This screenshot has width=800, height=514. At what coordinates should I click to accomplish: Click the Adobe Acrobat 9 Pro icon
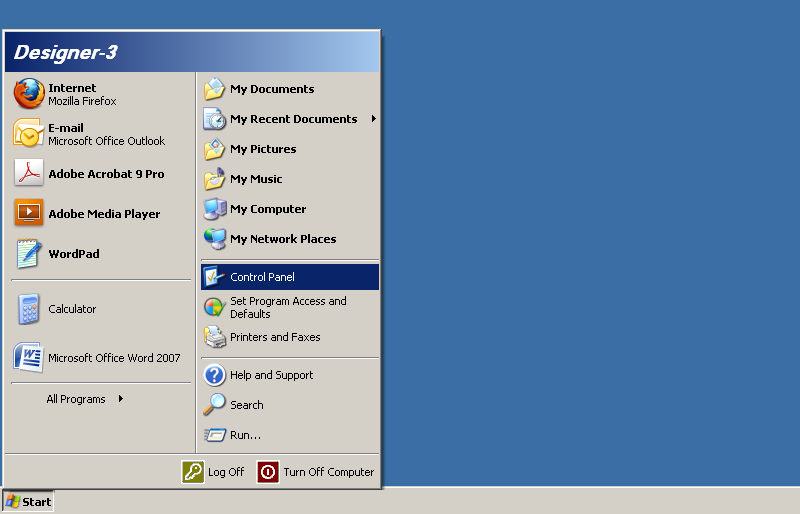click(x=29, y=173)
